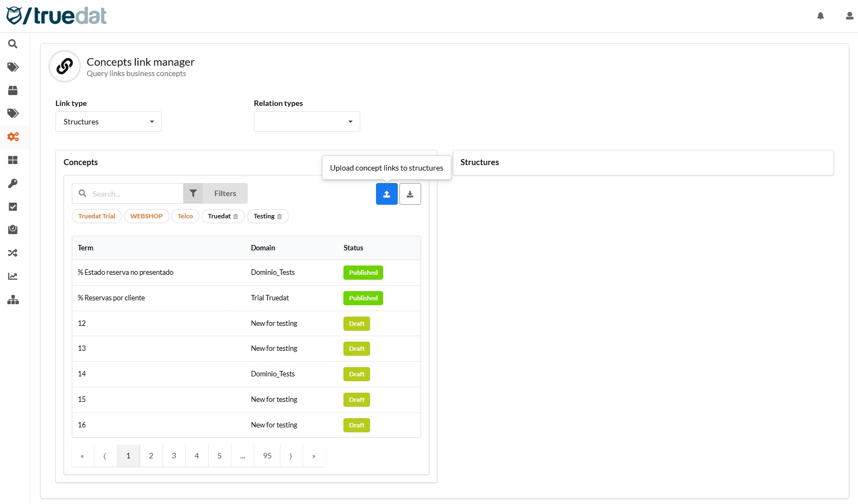The width and height of the screenshot is (858, 504).
Task: Select the '% Reservas por cliente' concept row
Action: pos(111,298)
